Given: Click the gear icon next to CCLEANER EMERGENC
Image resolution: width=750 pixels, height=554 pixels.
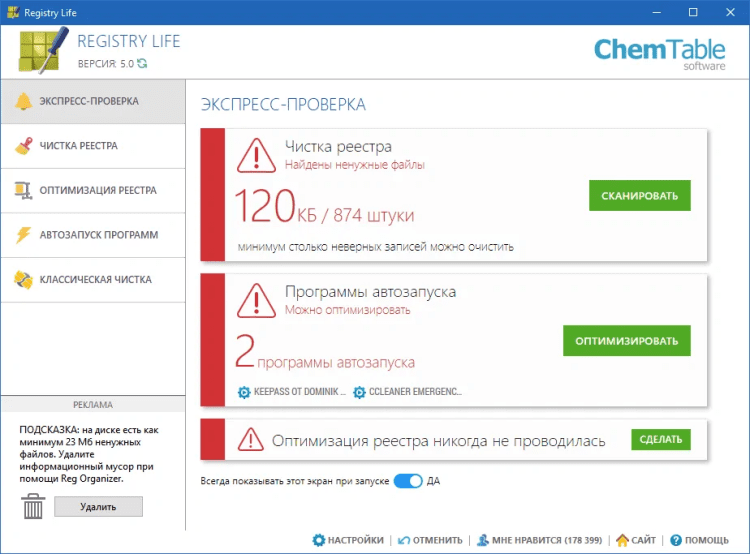Looking at the screenshot, I should (x=359, y=392).
